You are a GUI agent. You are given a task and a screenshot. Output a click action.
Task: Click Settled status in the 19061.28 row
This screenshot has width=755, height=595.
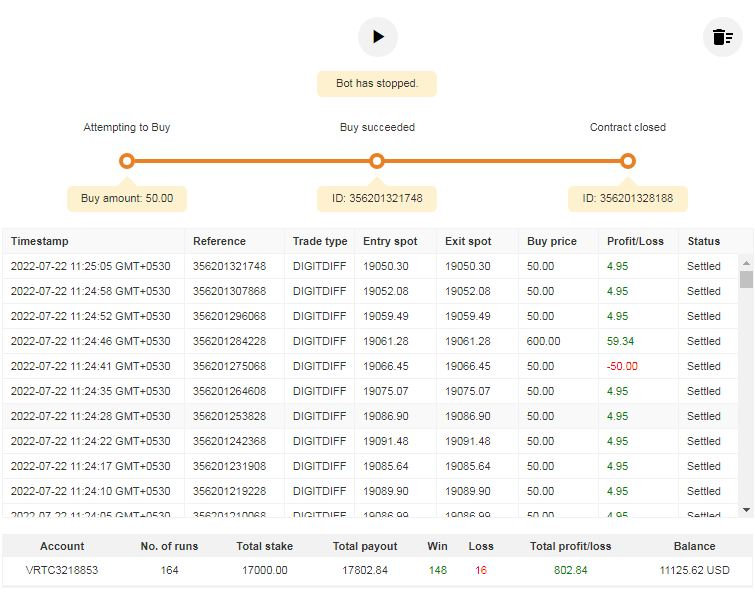(704, 341)
